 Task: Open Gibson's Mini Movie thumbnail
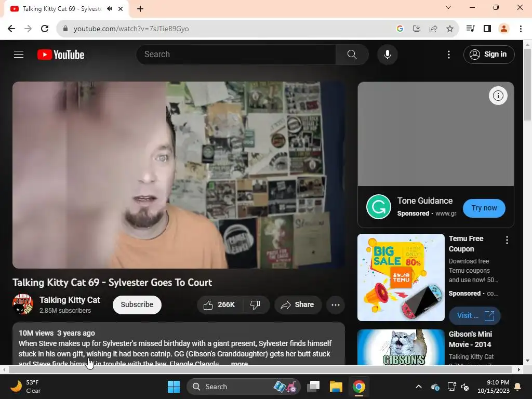click(401, 347)
